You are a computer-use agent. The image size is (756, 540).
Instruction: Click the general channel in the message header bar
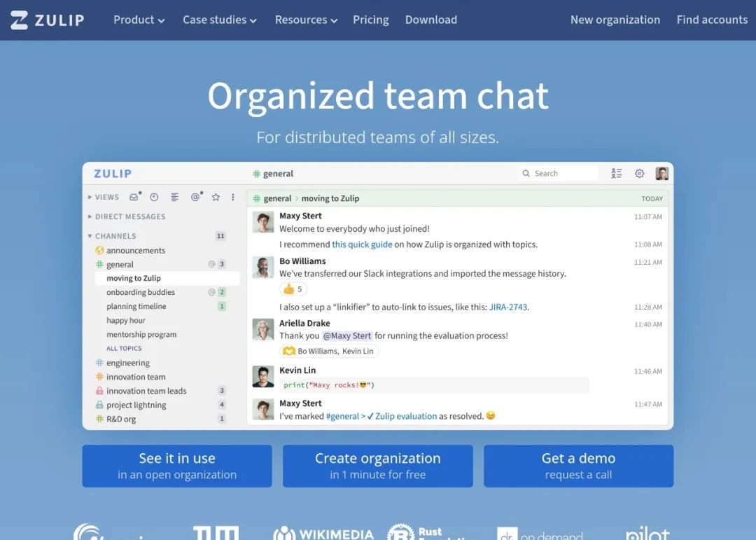(277, 198)
